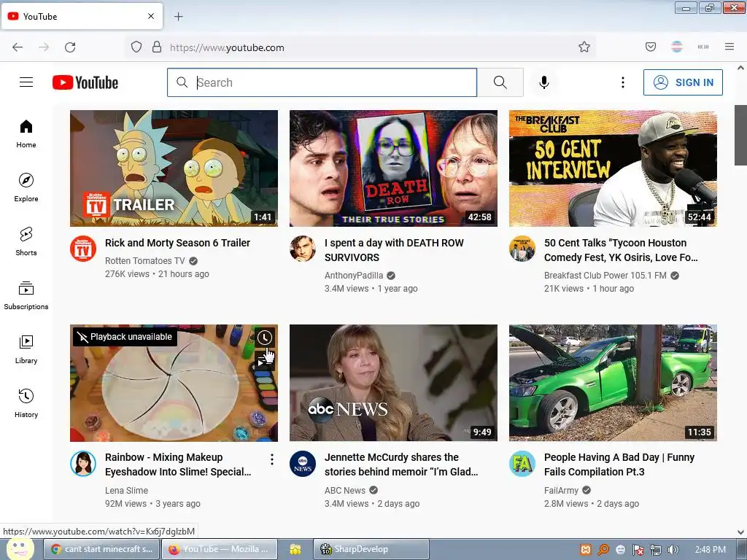The image size is (747, 560).
Task: Close the YouTube tab
Action: [151, 16]
